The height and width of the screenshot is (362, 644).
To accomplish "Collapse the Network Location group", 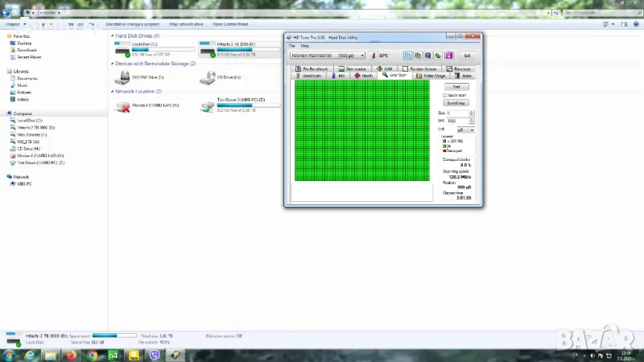I will 113,92.
